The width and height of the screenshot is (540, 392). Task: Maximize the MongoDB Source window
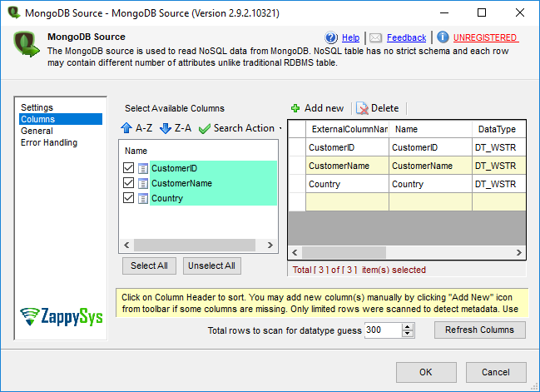tap(482, 12)
